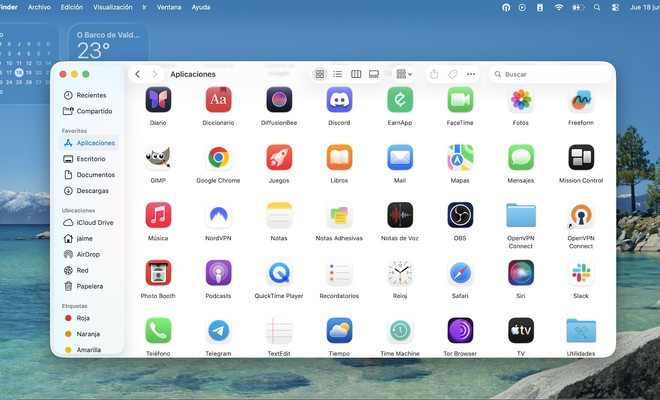This screenshot has width=660, height=400.
Task: Open the Visualización menu
Action: coord(112,7)
